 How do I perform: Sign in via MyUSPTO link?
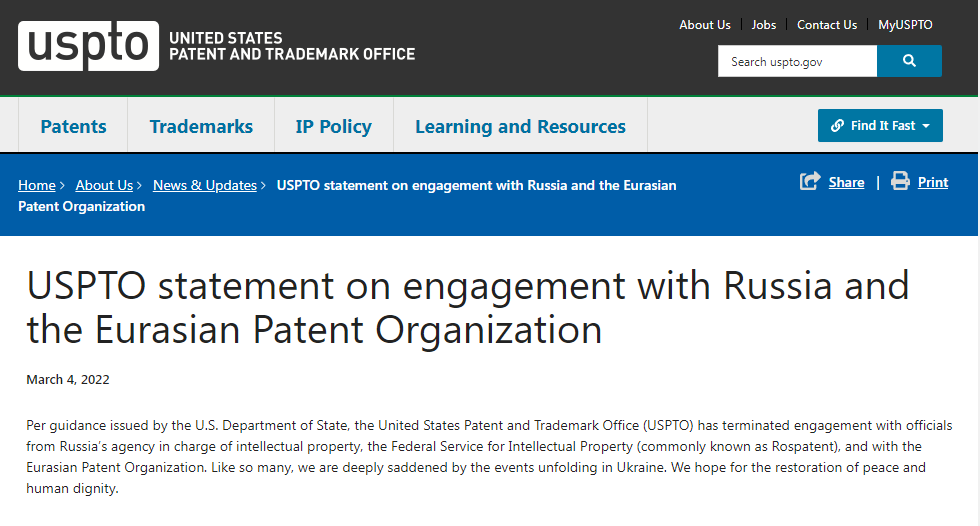click(905, 25)
